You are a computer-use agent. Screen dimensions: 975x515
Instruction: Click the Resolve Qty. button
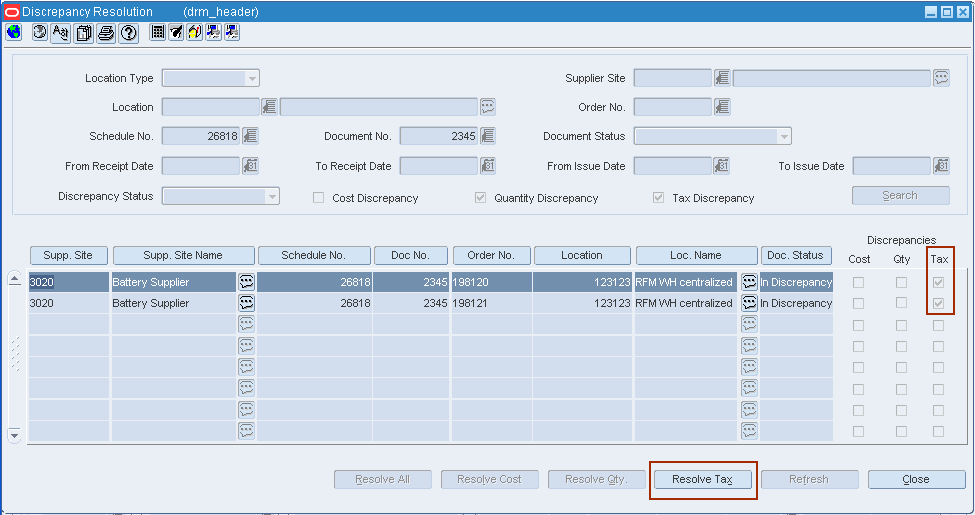coord(596,480)
